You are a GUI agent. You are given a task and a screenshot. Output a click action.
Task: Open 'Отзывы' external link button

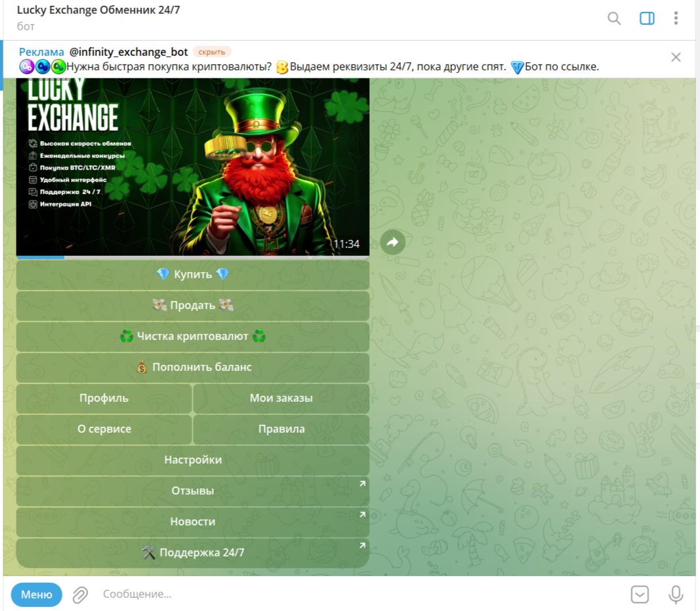[x=193, y=491]
